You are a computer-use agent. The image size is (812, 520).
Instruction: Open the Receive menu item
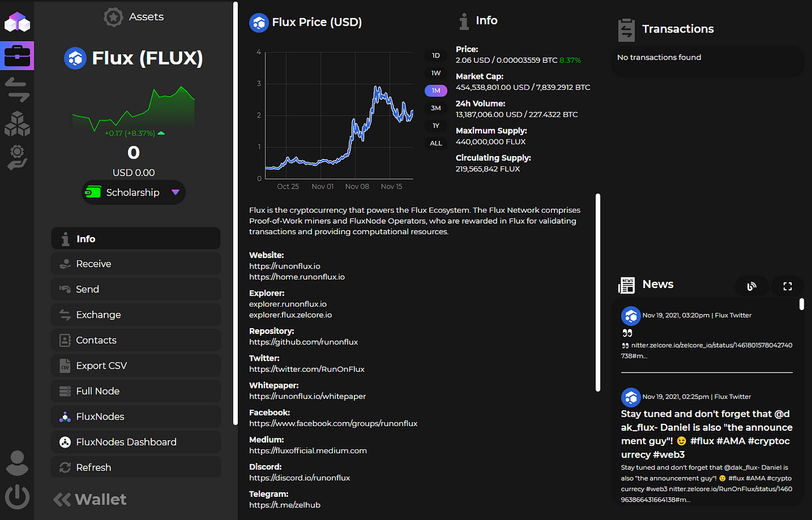point(136,264)
